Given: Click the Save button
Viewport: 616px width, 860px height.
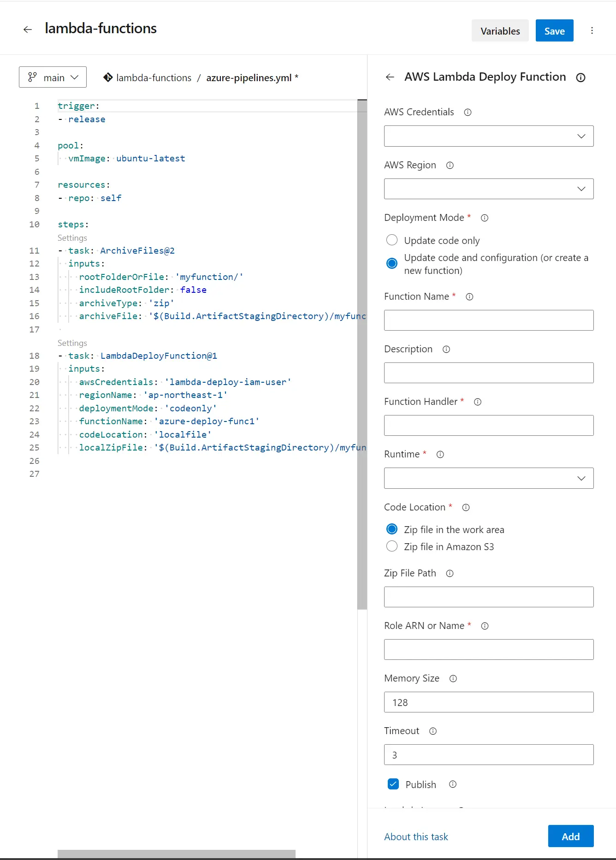Looking at the screenshot, I should pyautogui.click(x=555, y=31).
